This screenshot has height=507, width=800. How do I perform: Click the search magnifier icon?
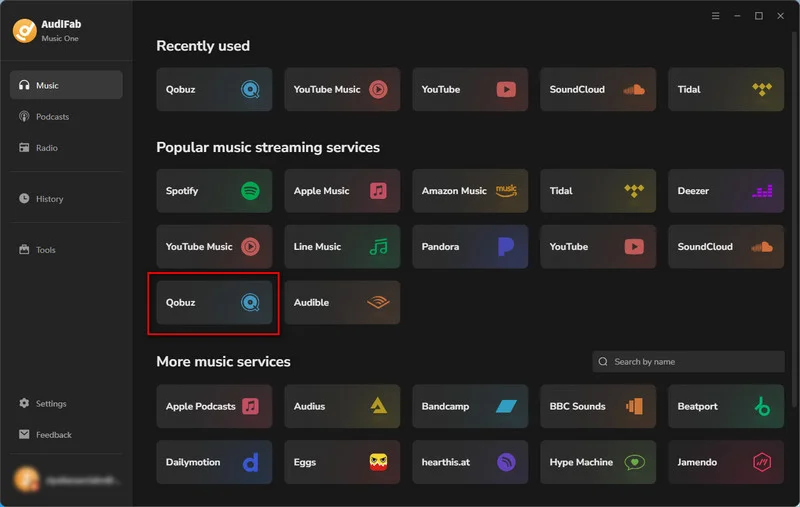pyautogui.click(x=603, y=362)
